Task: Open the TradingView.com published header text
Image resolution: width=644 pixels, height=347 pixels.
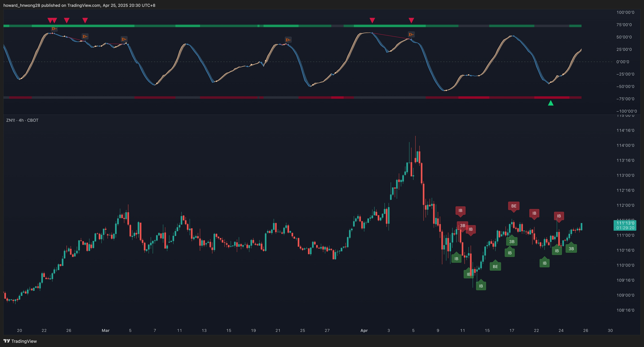Action: 79,5
